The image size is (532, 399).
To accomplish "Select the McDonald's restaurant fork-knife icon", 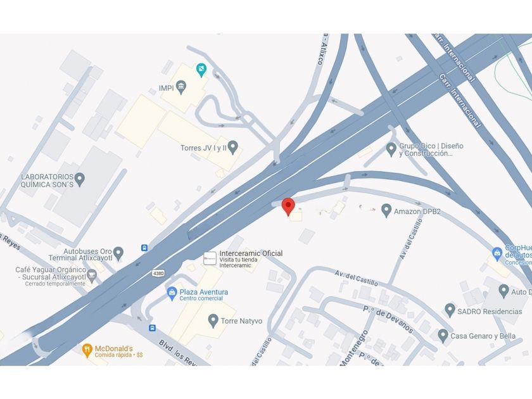I will pos(87,350).
